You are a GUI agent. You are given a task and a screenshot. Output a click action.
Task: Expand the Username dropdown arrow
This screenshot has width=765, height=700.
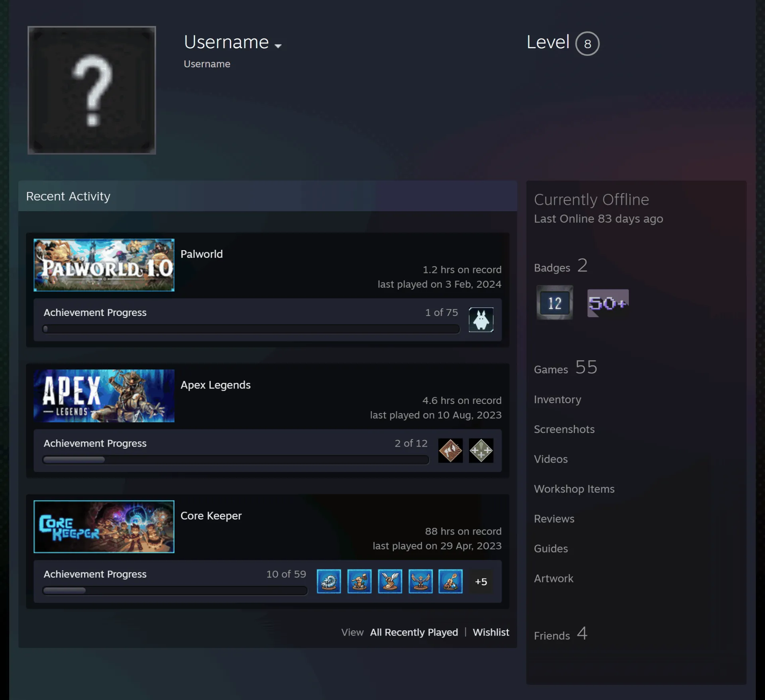[278, 46]
